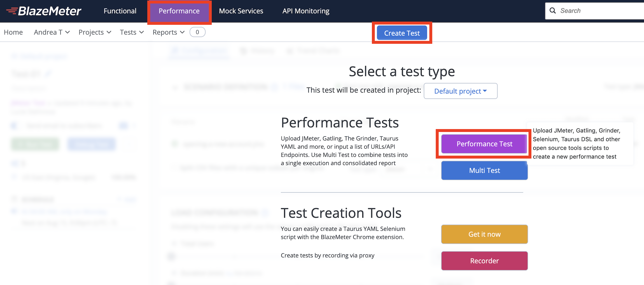The height and width of the screenshot is (285, 644).
Task: Expand the Tests dropdown menu
Action: click(132, 32)
